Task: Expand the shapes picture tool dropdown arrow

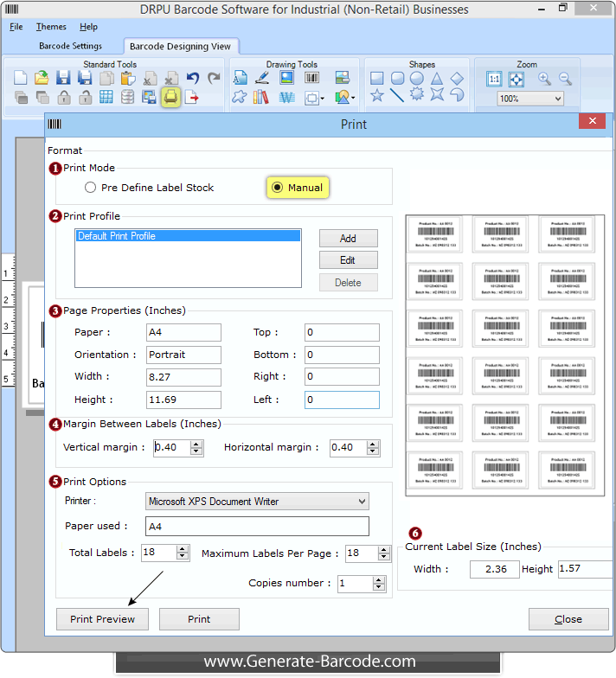Action: (x=353, y=99)
